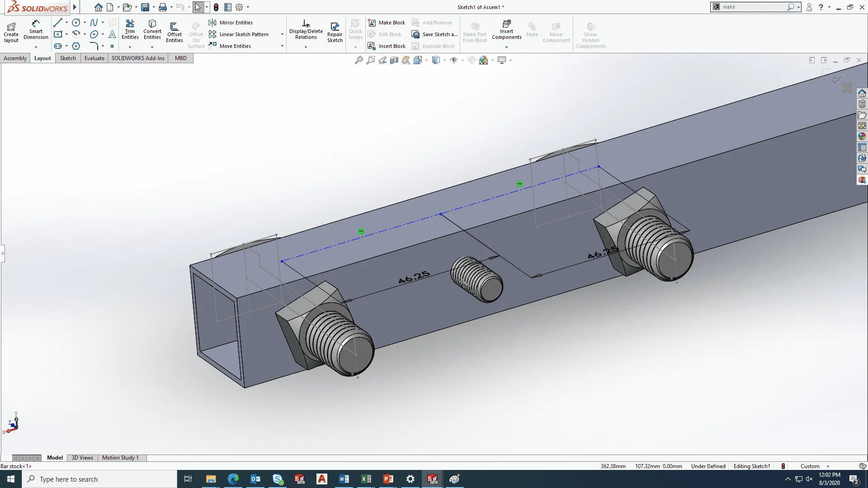This screenshot has width=868, height=488.
Task: Toggle the Select cursor tool
Action: (x=198, y=7)
